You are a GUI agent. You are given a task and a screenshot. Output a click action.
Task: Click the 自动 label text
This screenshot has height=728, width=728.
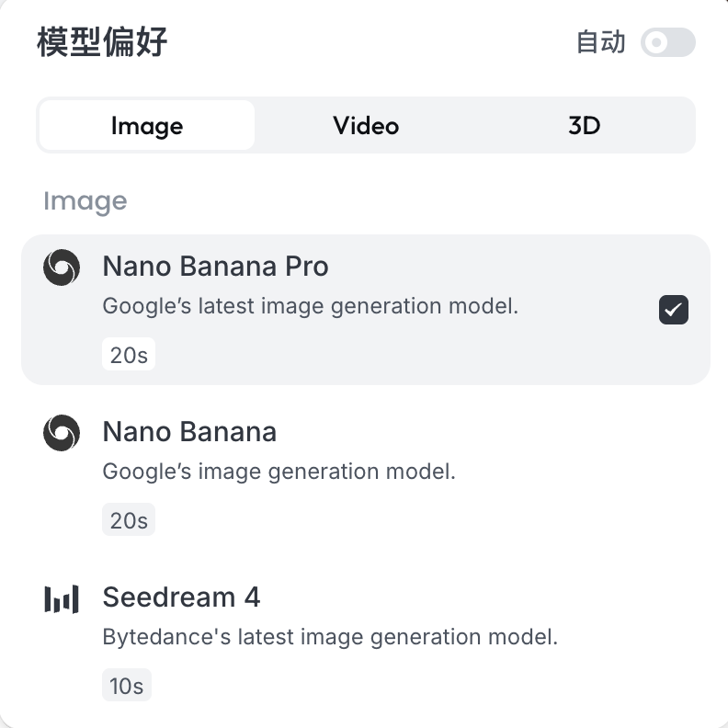[x=600, y=42]
